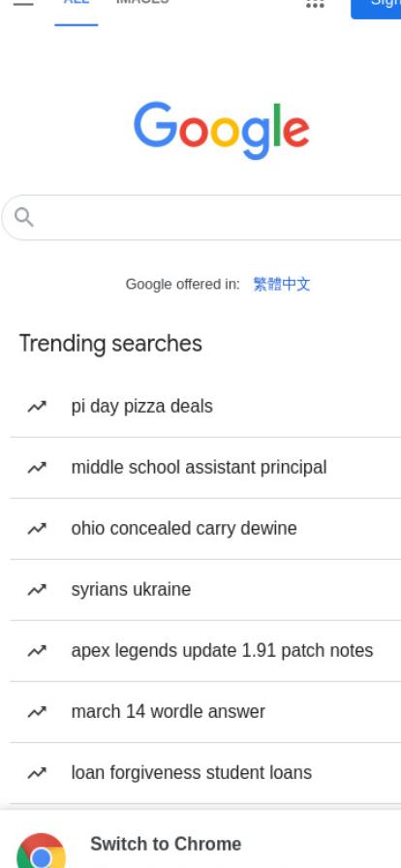401x868 pixels.
Task: Open the hamburger menu icon
Action: [23, 3]
